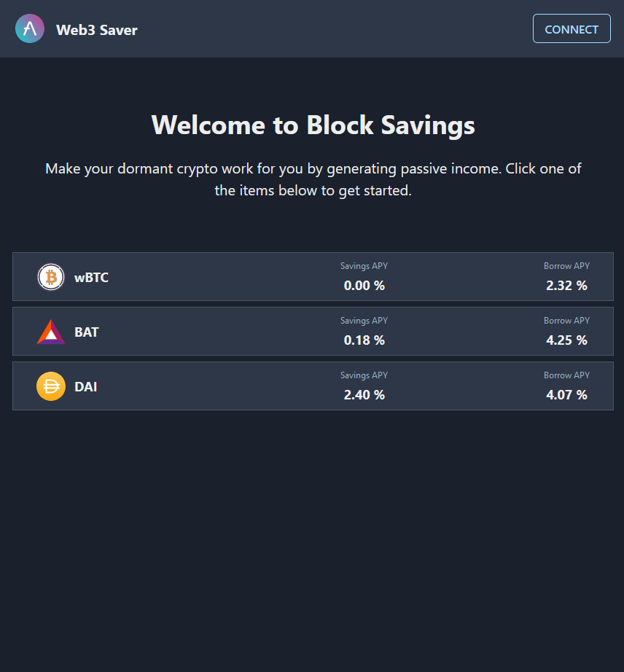
Task: Click the wBTC Bitcoin coin icon
Action: (51, 277)
